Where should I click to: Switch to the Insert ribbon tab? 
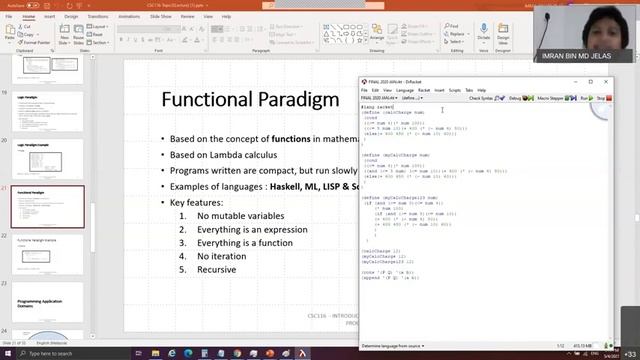tap(49, 17)
